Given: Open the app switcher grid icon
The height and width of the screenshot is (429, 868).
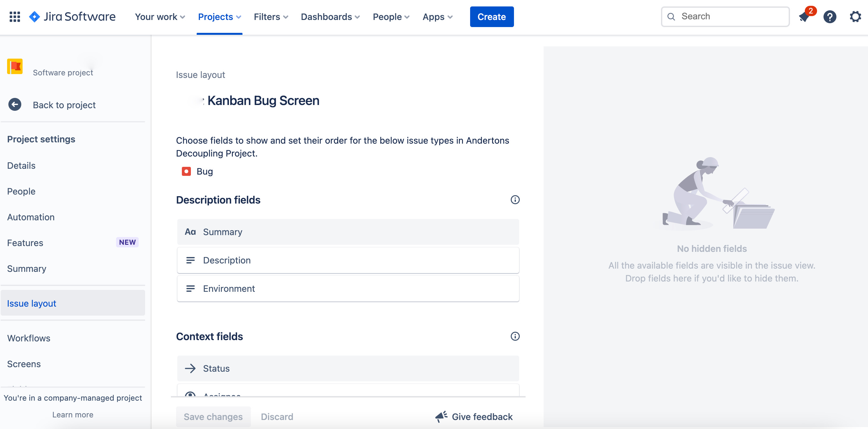Looking at the screenshot, I should [15, 16].
